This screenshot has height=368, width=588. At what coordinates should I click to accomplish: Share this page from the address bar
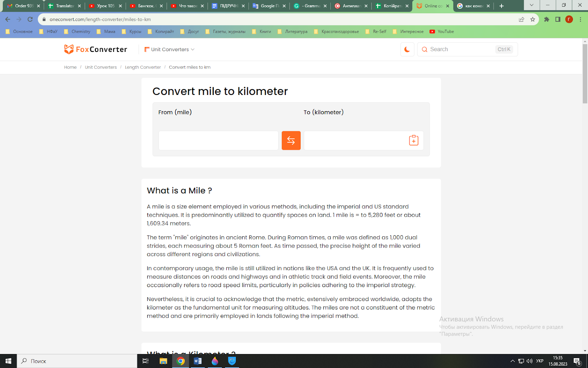click(521, 19)
